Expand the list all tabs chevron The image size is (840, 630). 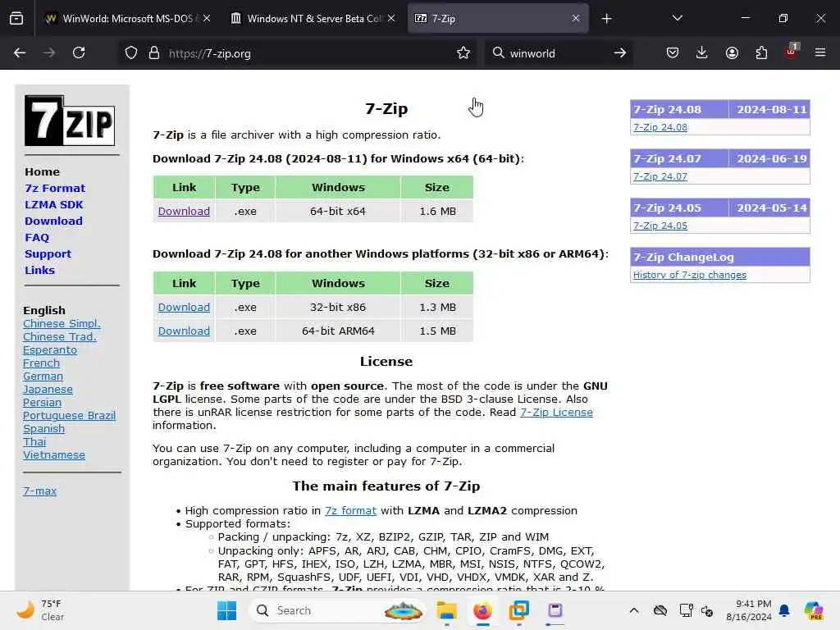tap(677, 18)
